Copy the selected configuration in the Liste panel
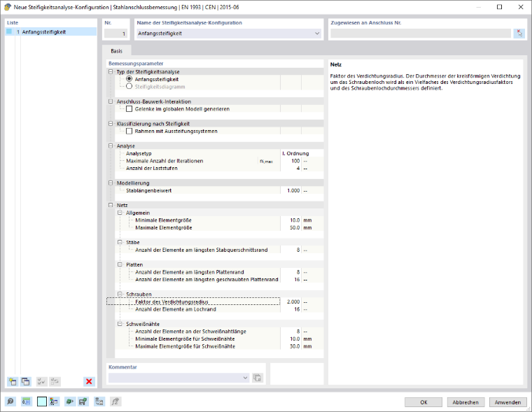 26,381
